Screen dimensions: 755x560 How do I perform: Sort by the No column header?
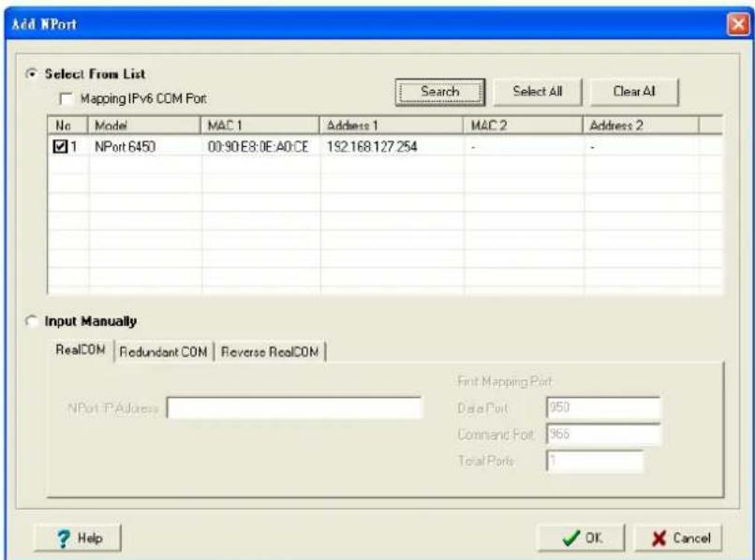pos(67,125)
